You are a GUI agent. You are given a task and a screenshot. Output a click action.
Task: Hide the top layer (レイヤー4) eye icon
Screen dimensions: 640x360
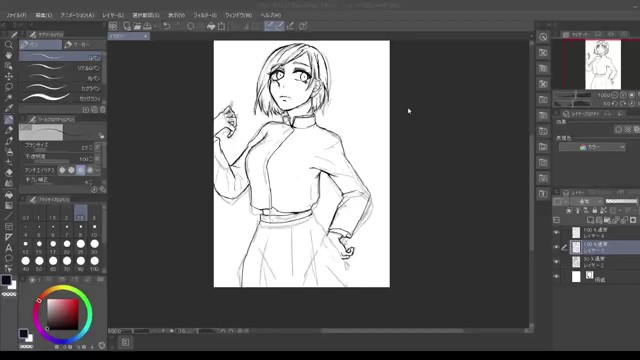[x=556, y=233]
